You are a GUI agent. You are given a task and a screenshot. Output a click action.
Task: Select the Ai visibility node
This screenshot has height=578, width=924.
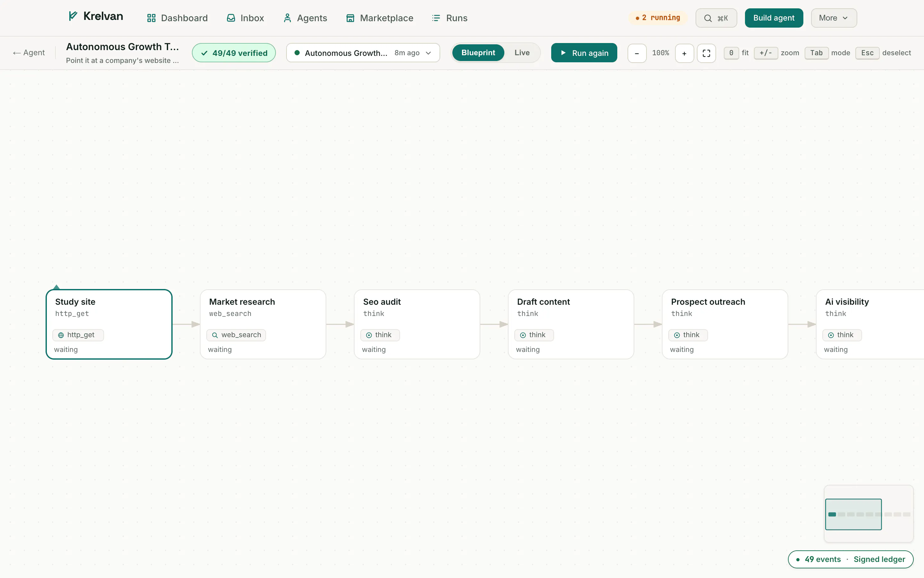[870, 324]
